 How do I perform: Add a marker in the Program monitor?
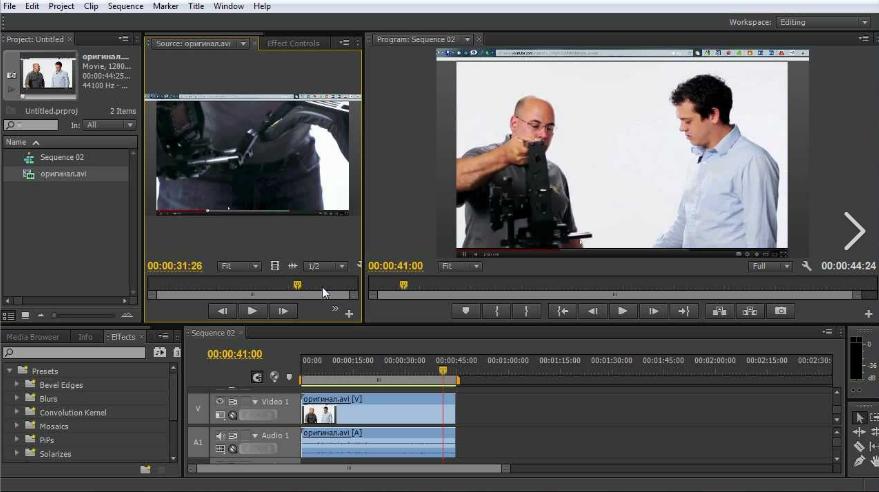pos(465,311)
